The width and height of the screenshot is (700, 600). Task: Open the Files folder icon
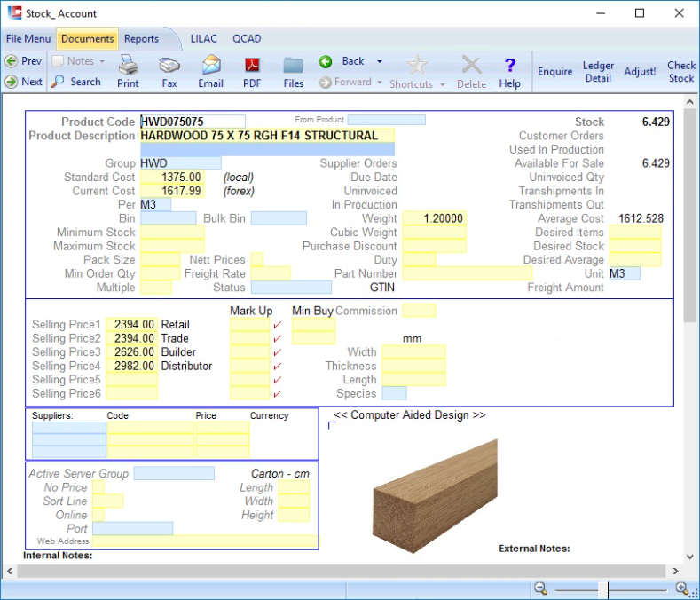[294, 66]
